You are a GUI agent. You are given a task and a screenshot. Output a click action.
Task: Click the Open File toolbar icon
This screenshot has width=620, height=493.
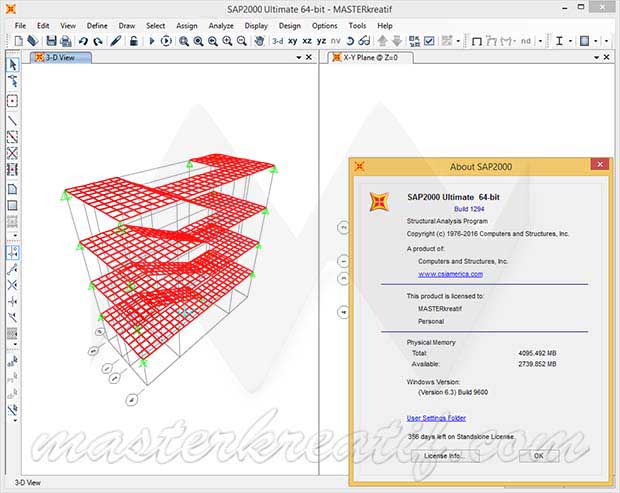32,41
